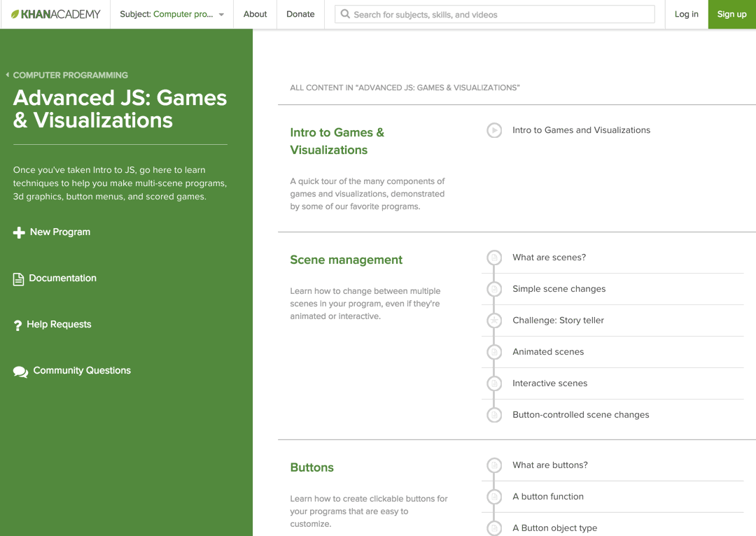Open the Documentation sidebar link

(63, 278)
